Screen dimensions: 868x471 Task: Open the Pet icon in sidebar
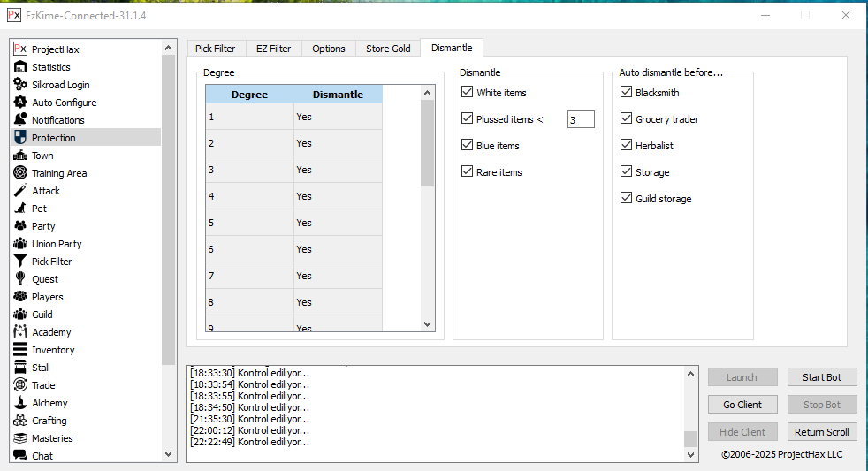[20, 209]
